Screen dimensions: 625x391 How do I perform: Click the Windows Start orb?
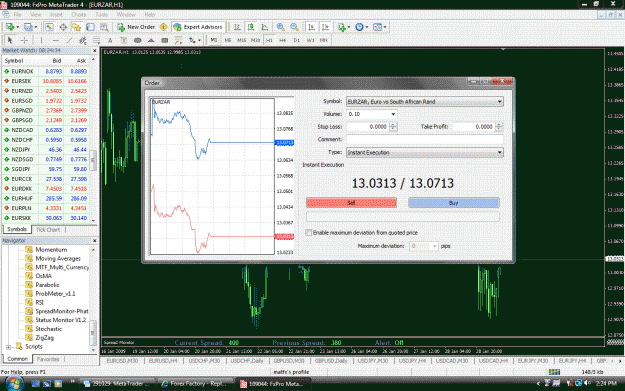tap(14, 384)
